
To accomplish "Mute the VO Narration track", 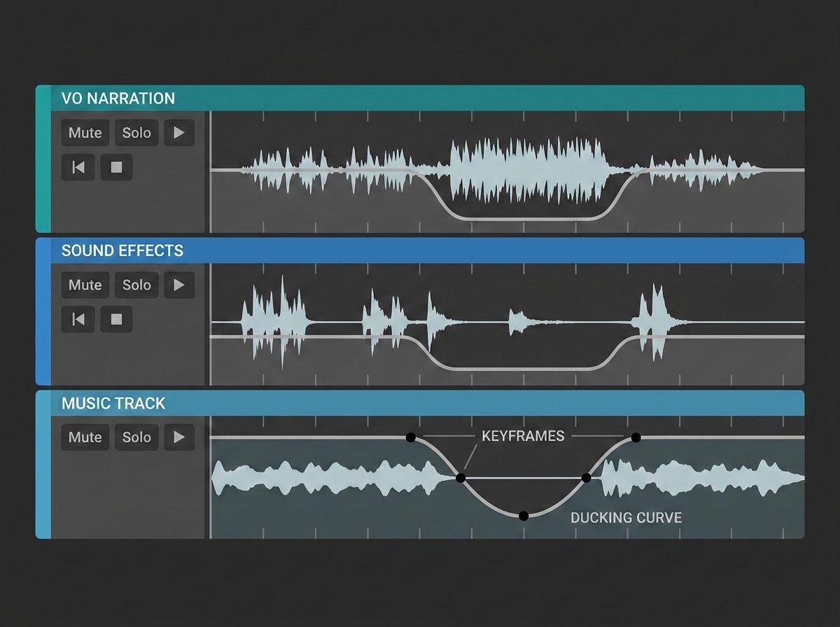I will click(85, 132).
